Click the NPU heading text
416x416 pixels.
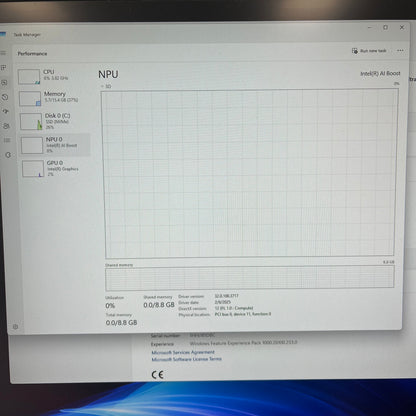[x=108, y=74]
